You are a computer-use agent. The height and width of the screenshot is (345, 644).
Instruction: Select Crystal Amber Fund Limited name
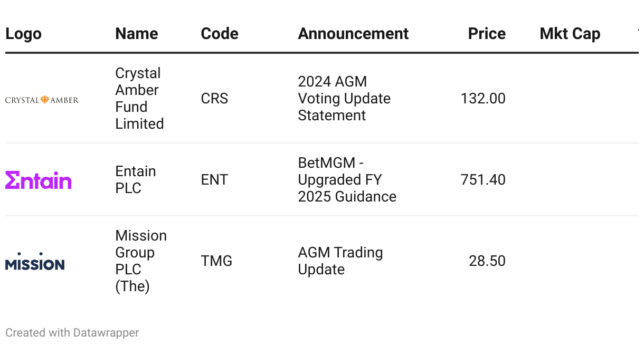pyautogui.click(x=139, y=99)
